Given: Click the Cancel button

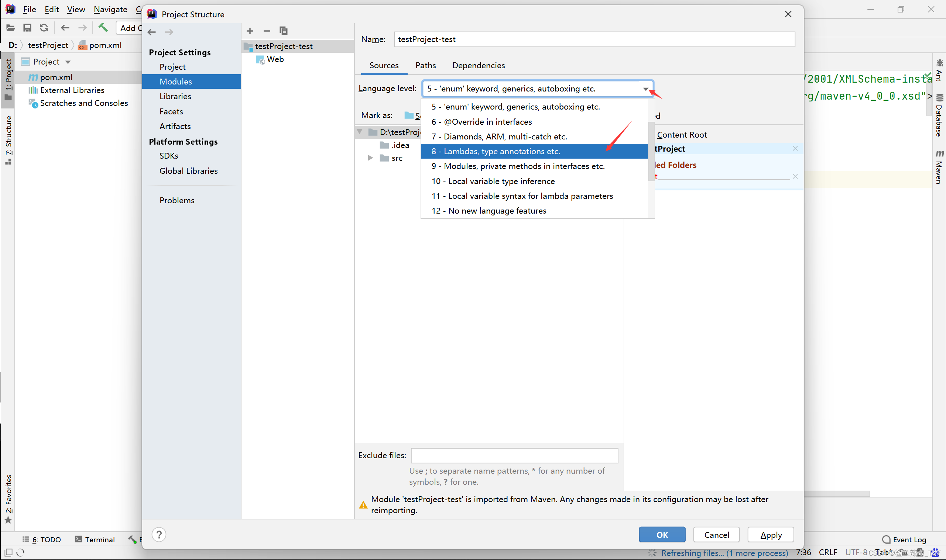Looking at the screenshot, I should (716, 535).
